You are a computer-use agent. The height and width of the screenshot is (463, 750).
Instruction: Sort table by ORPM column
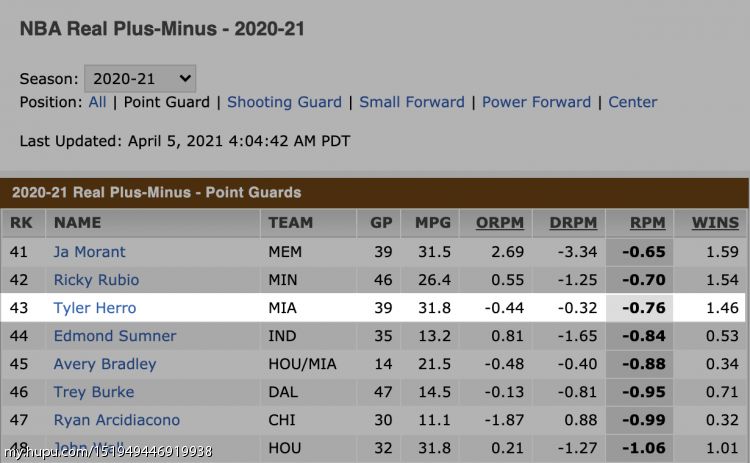click(500, 222)
